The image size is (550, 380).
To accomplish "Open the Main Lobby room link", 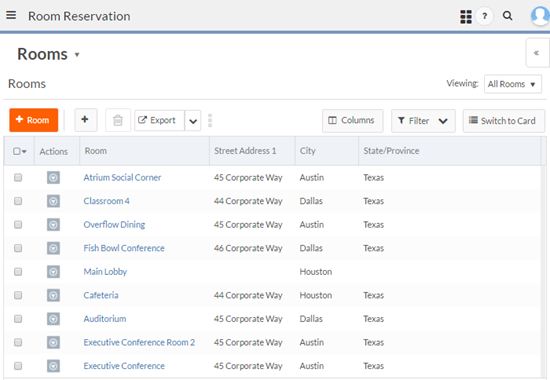I will click(105, 272).
